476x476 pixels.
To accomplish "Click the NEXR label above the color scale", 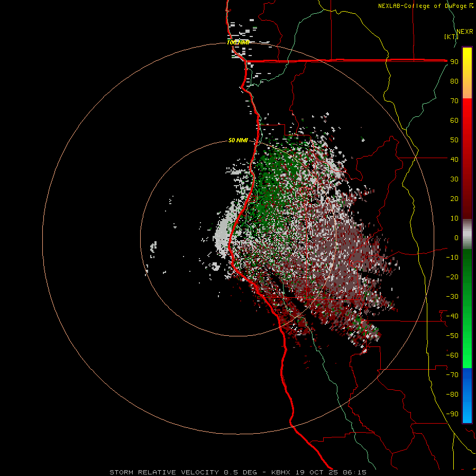I will 465,32.
